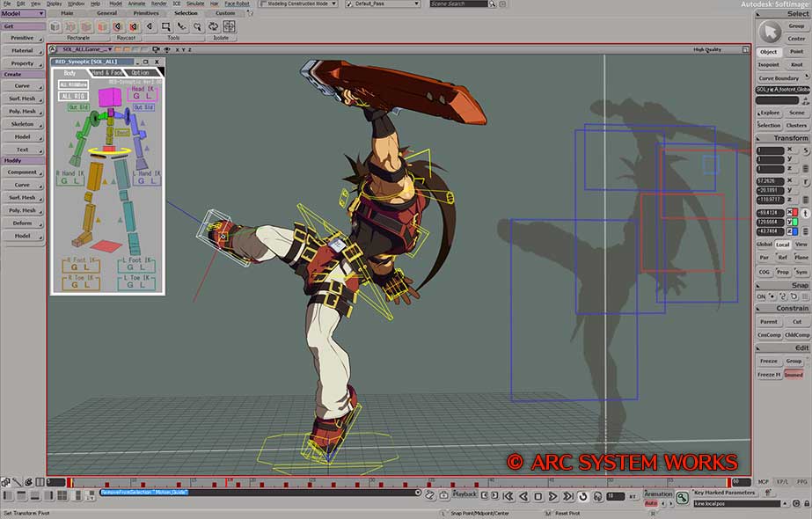Toggle the blue Z translate axis
Viewport: 812px width, 519px height.
pos(793,231)
